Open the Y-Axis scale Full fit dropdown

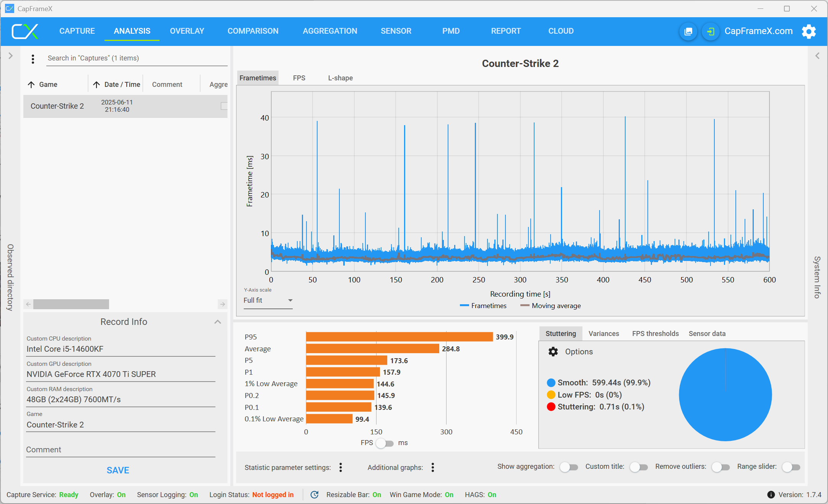pyautogui.click(x=268, y=300)
